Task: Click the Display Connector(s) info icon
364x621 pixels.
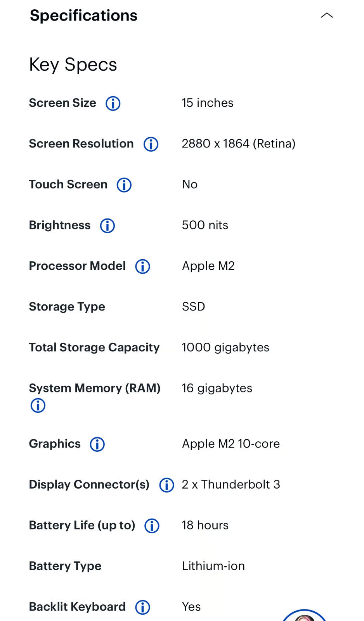Action: tap(166, 485)
